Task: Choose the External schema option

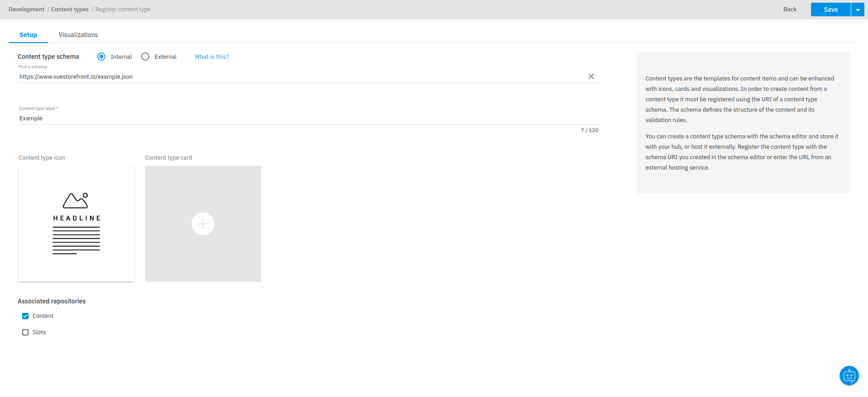Action: (x=145, y=57)
